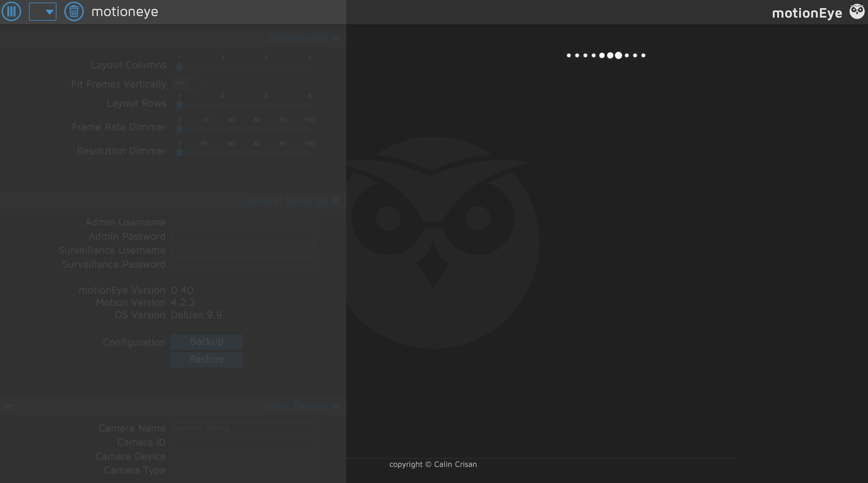Viewport: 868px width, 483px height.
Task: Click the Restore configuration button
Action: point(206,359)
